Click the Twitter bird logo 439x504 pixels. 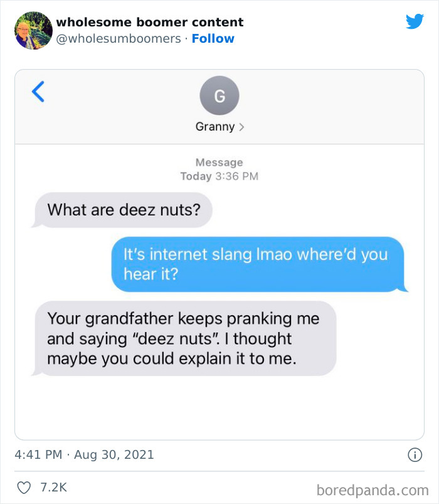click(415, 21)
